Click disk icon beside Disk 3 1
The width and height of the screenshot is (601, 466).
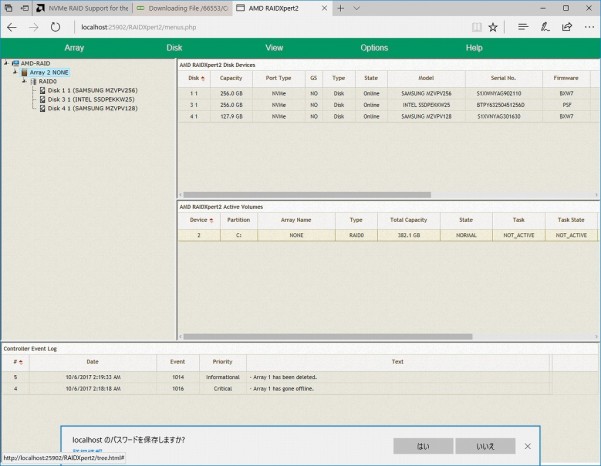43,99
